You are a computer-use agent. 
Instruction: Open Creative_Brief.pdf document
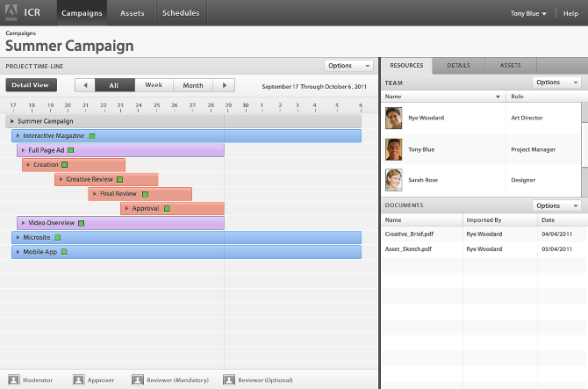pyautogui.click(x=409, y=234)
